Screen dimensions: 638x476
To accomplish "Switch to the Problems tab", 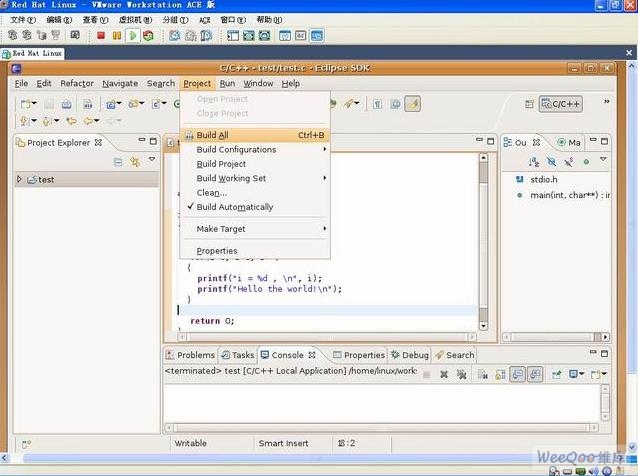I will pos(190,355).
